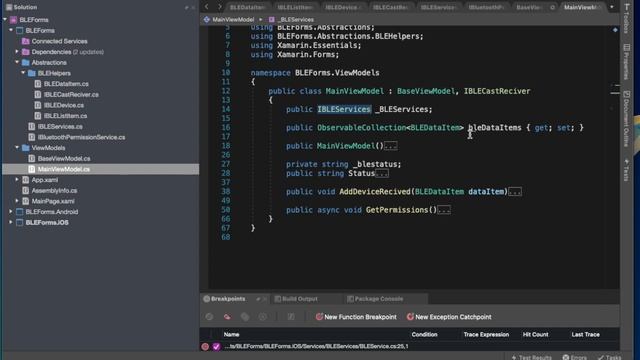This screenshot has width=640, height=360.
Task: Expand the BLEForms.iOS project
Action: [x=11, y=222]
